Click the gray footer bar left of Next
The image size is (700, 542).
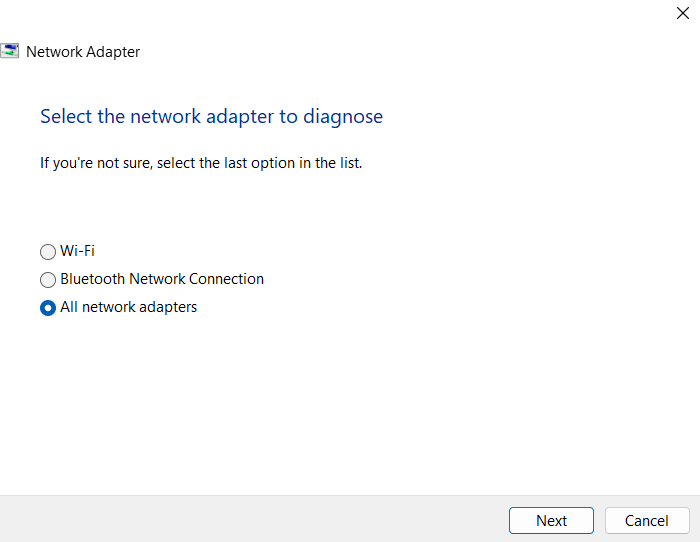[x=250, y=519]
